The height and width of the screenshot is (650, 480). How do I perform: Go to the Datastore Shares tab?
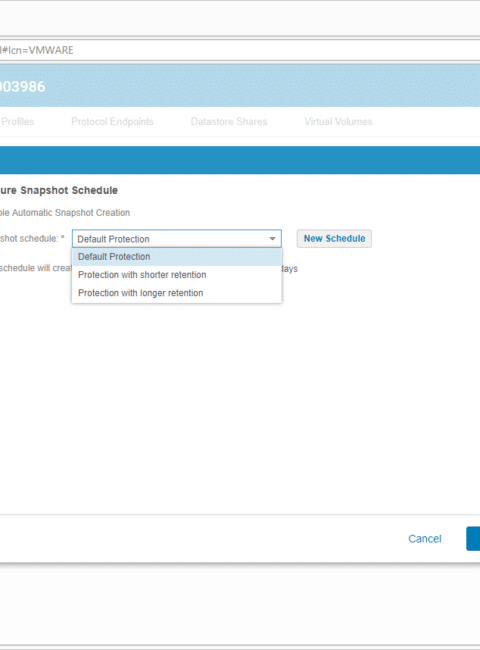(229, 121)
